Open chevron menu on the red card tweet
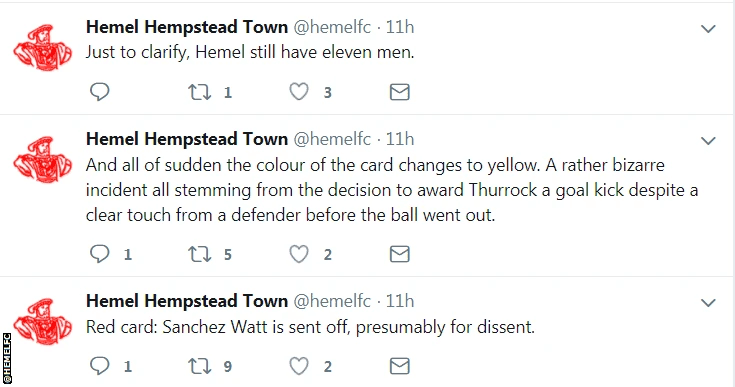735x387 pixels. 708,303
